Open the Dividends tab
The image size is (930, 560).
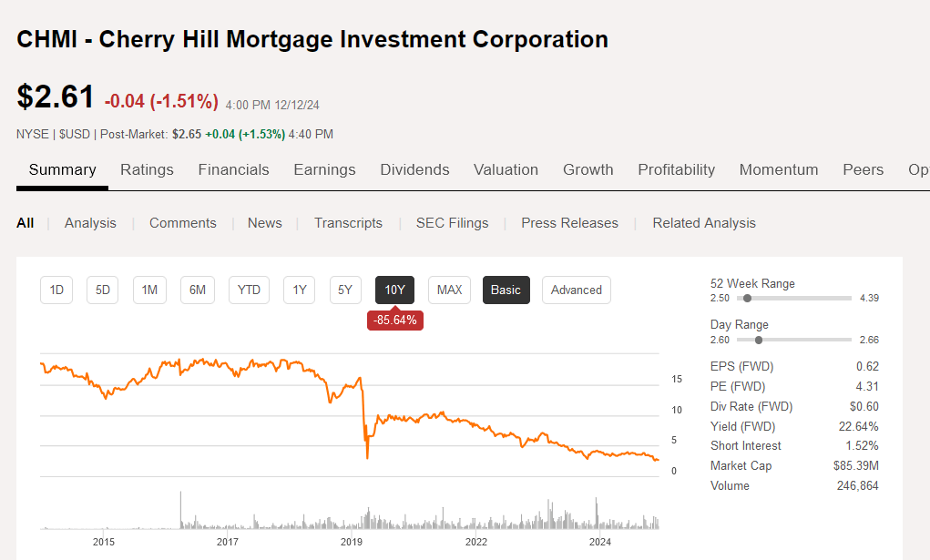pyautogui.click(x=414, y=169)
